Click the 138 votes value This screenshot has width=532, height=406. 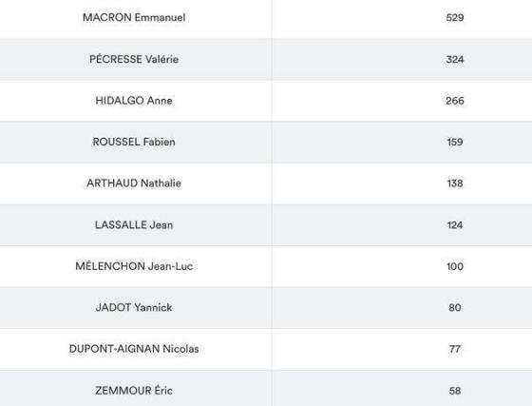pyautogui.click(x=455, y=184)
